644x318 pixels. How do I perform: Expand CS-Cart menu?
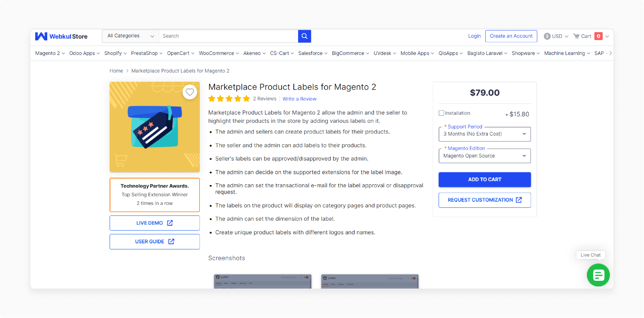pyautogui.click(x=282, y=53)
